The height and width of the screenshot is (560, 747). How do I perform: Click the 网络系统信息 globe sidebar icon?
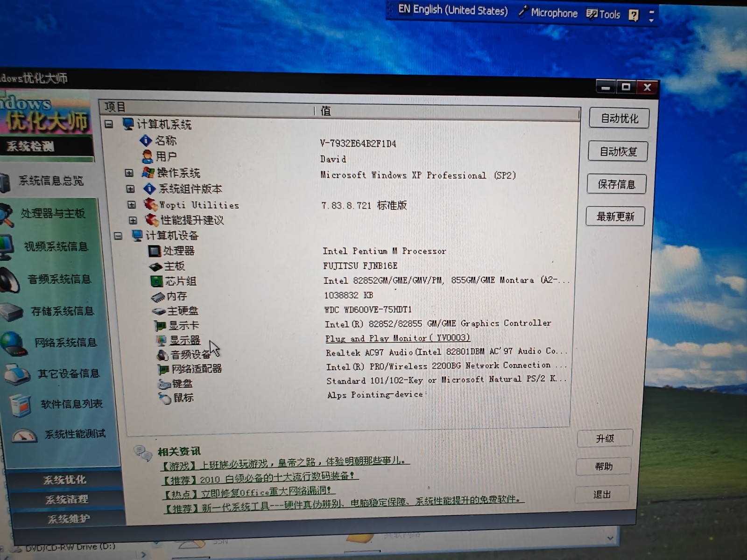tap(13, 343)
